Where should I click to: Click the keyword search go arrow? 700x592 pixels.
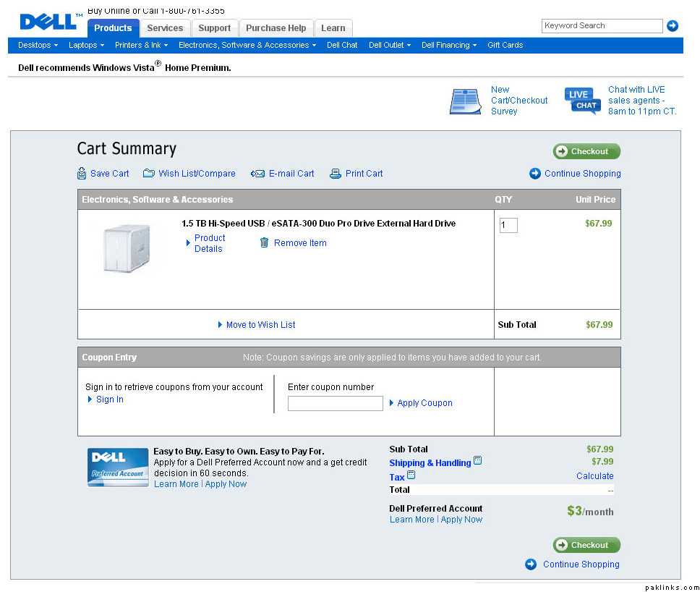673,26
